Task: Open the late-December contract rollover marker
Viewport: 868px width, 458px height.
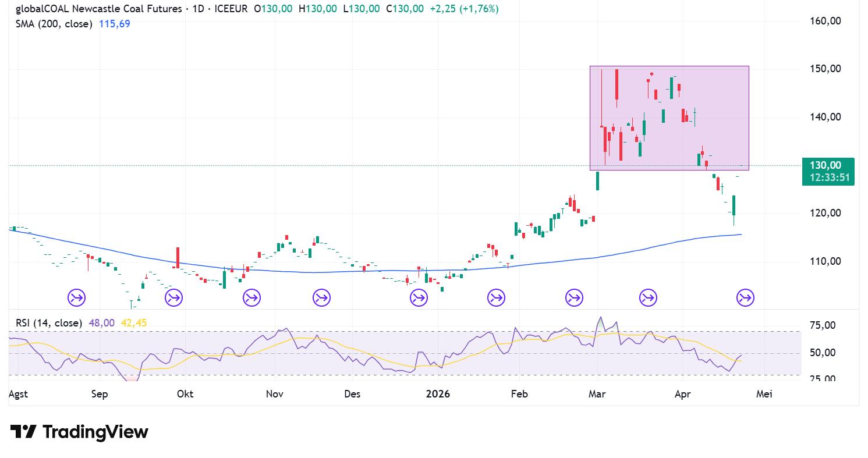Action: click(x=419, y=298)
